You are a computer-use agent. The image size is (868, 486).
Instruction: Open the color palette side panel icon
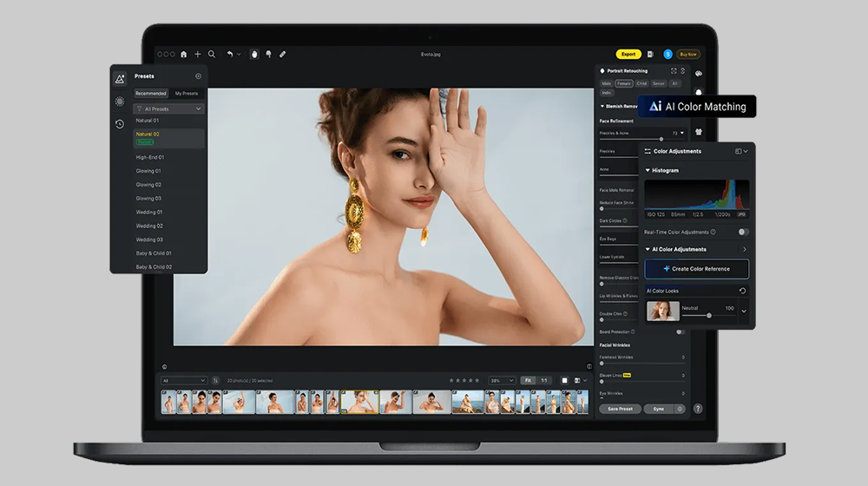[699, 74]
